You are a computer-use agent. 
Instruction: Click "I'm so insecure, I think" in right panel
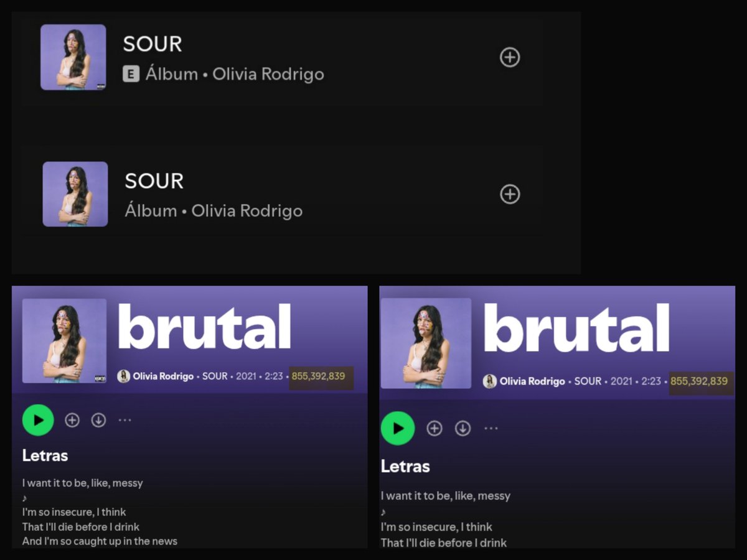click(x=436, y=526)
